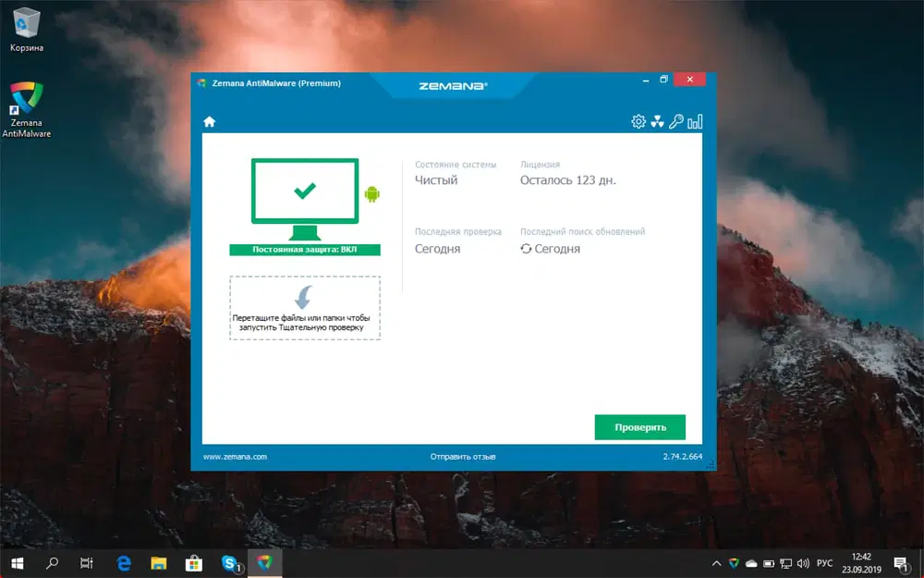Launch Microsoft Edge from the taskbar
The height and width of the screenshot is (578, 924).
(x=124, y=563)
